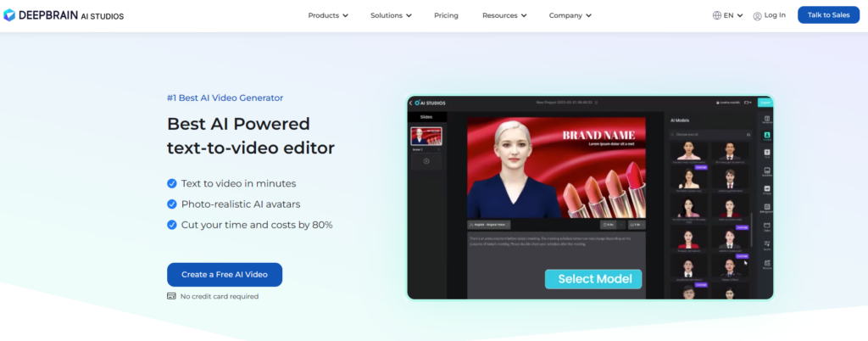Expand the Company menu
The height and width of the screenshot is (341, 868).
570,15
